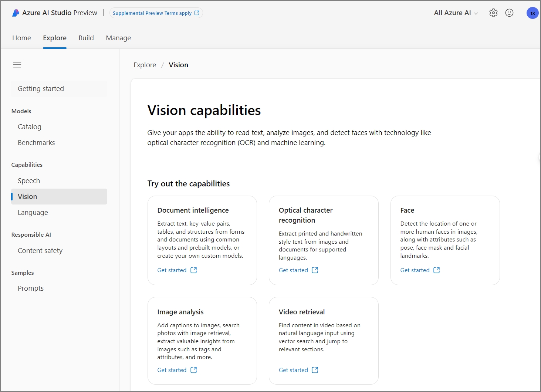Click the Optical character recognition card title
The height and width of the screenshot is (392, 541).
pyautogui.click(x=306, y=215)
